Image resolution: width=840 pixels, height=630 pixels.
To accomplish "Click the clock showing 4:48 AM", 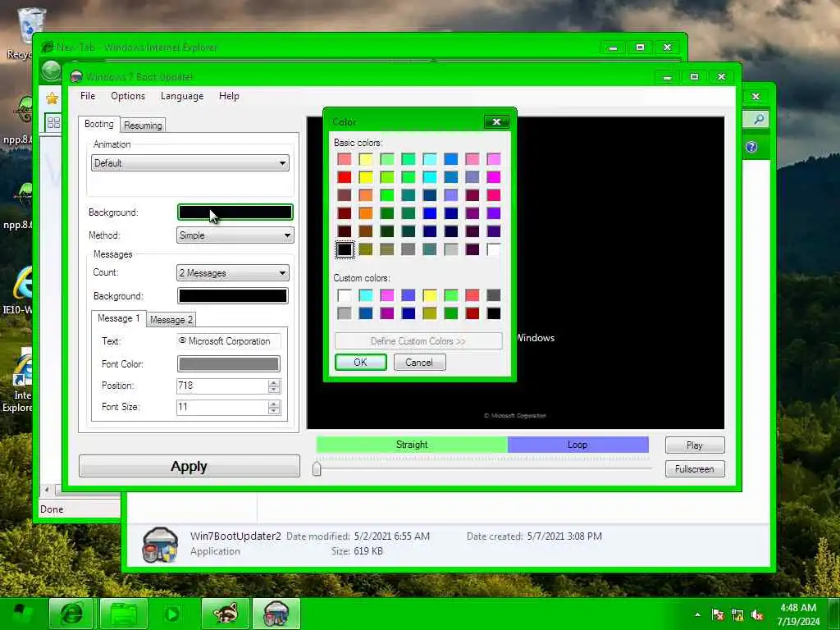I will (797, 608).
